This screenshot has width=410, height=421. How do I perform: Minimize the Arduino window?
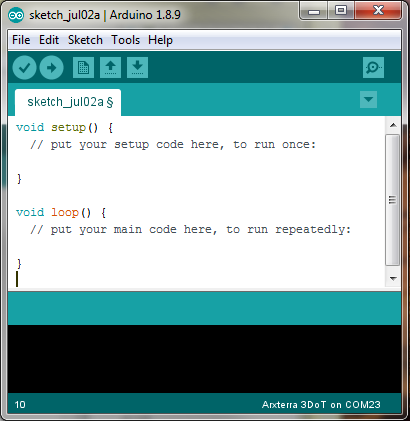[x=314, y=11]
